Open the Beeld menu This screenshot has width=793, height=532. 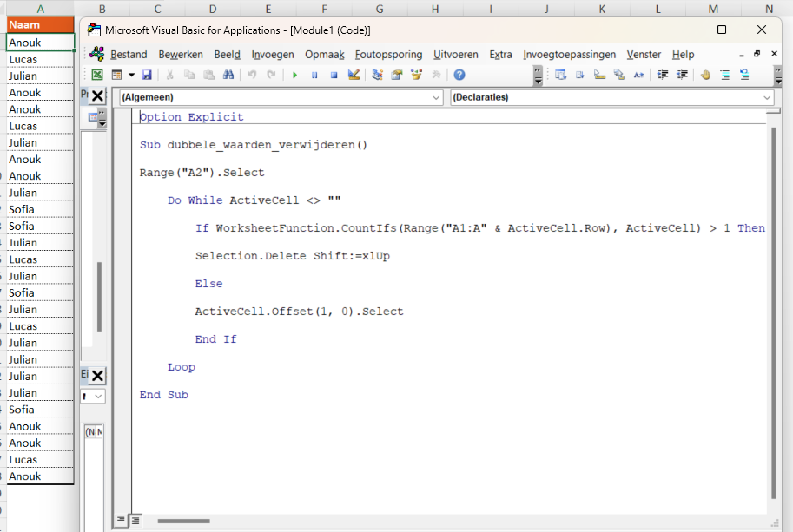click(227, 55)
